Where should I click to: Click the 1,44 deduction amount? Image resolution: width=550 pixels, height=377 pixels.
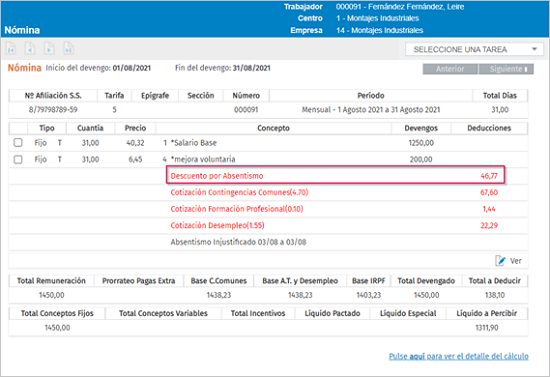coord(489,209)
